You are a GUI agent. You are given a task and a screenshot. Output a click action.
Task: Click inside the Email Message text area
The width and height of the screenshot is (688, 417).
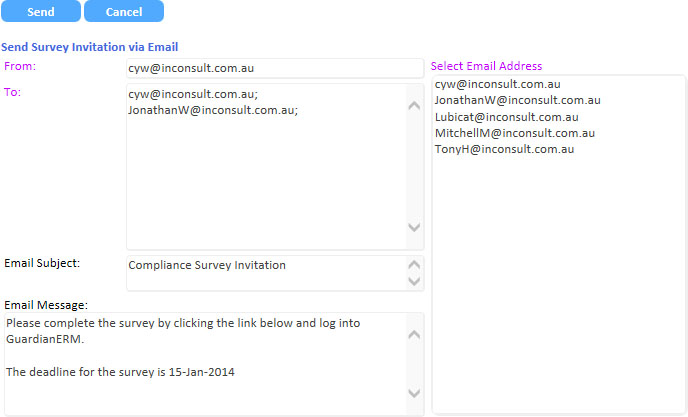pos(206,364)
